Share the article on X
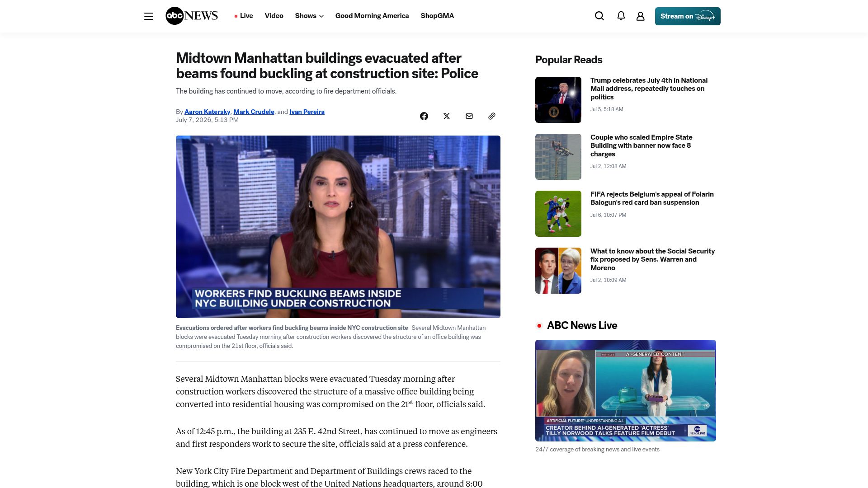This screenshot has height=488, width=868. click(447, 116)
